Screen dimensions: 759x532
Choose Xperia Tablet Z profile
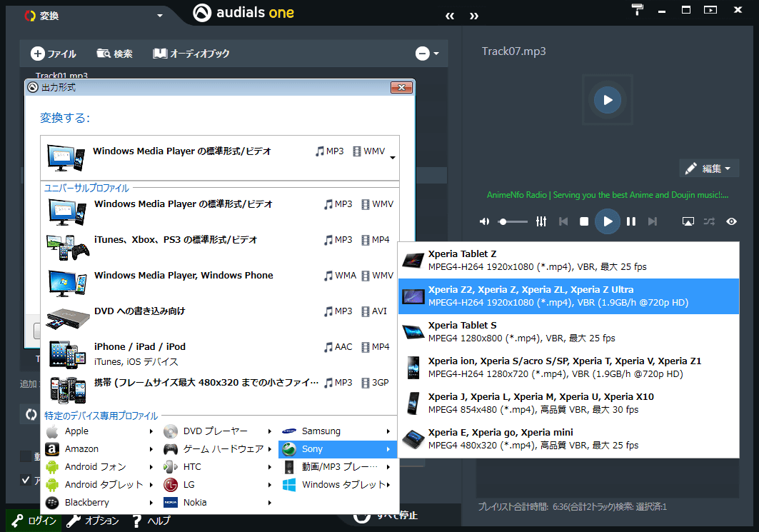(x=568, y=261)
